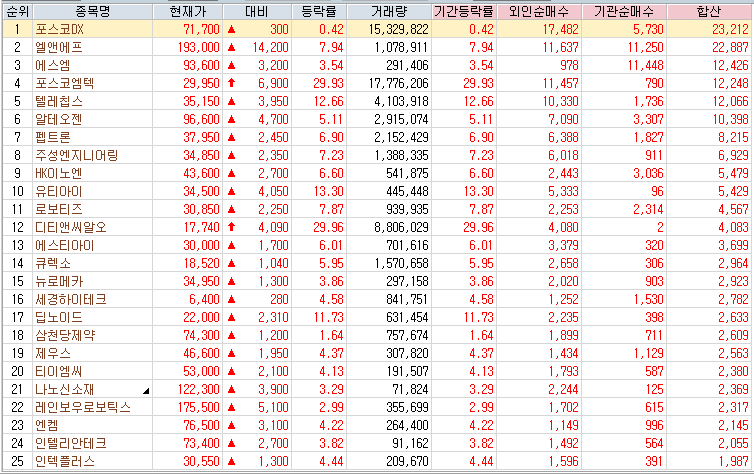Select stock 인텔리안테크
Screen dimensions: 754x474
click(71, 444)
